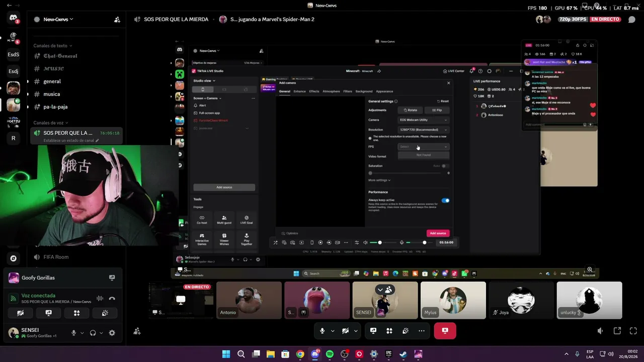
Task: Collapse the Canales de voz category
Action: [51, 123]
